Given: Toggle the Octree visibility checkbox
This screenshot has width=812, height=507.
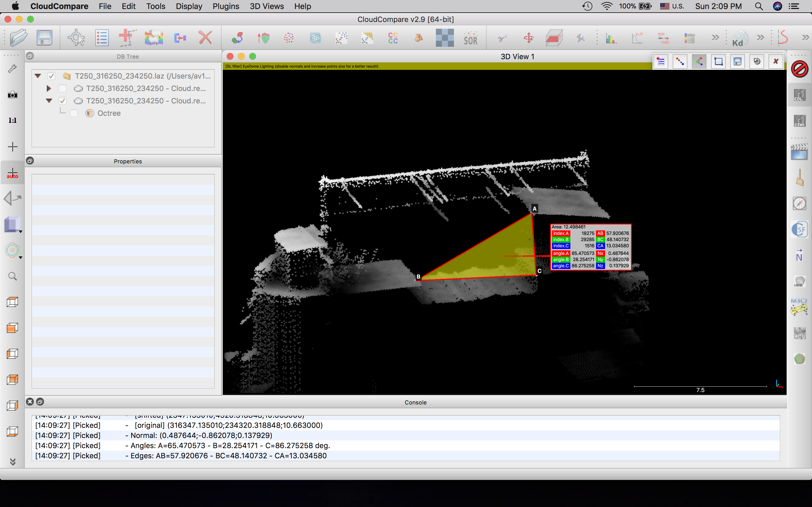Looking at the screenshot, I should 74,113.
